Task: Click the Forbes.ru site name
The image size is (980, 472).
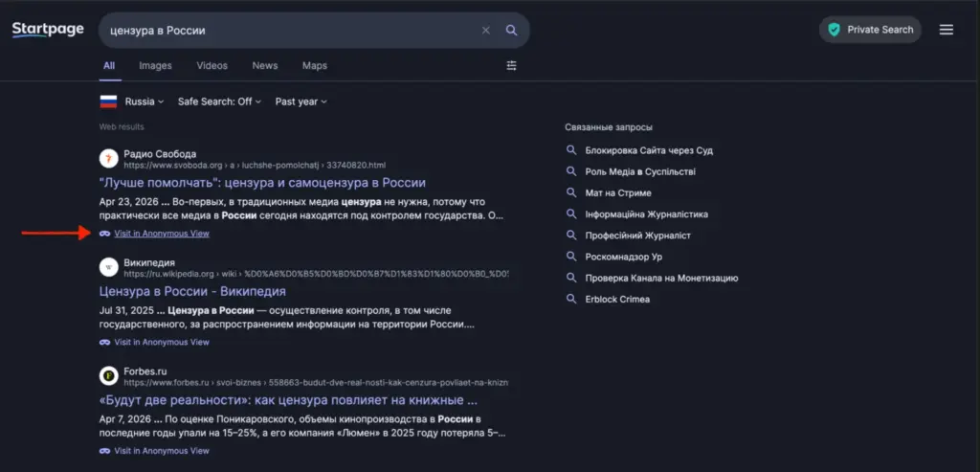Action: [145, 371]
